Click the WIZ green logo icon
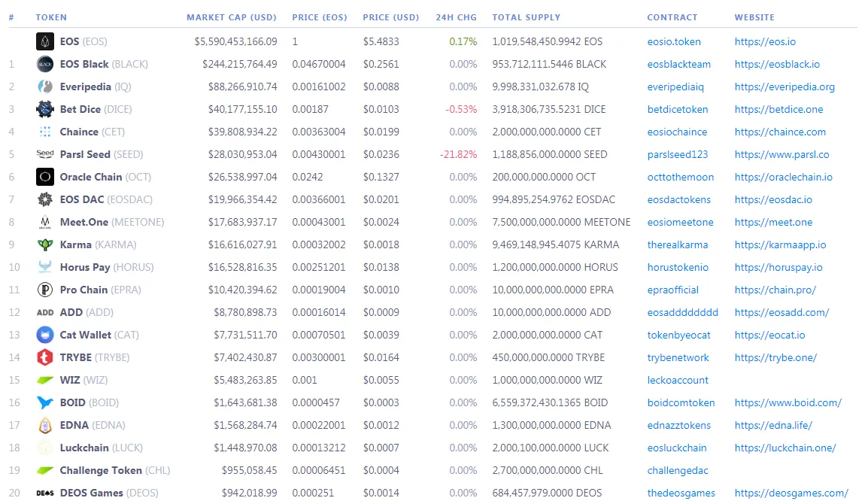Viewport: 865px width, 504px height. [44, 380]
